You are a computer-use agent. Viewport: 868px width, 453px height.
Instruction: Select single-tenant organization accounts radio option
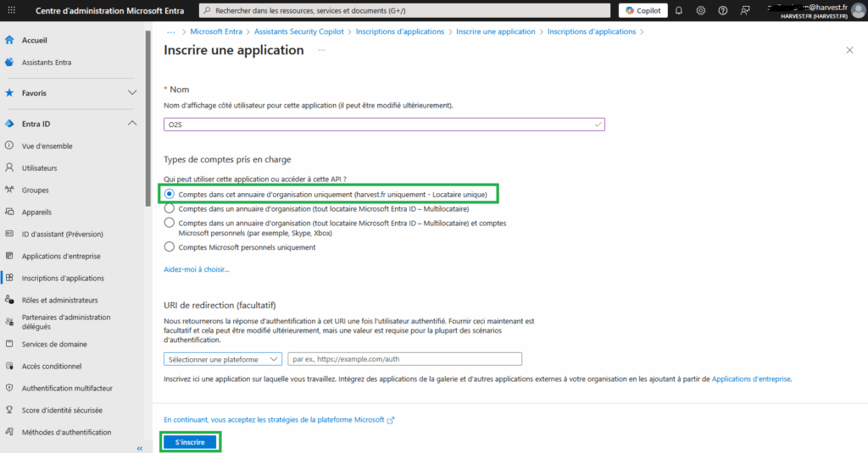click(170, 194)
